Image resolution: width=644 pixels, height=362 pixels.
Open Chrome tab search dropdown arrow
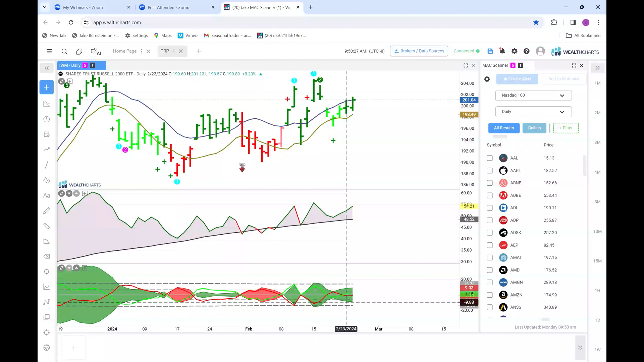pyautogui.click(x=45, y=7)
